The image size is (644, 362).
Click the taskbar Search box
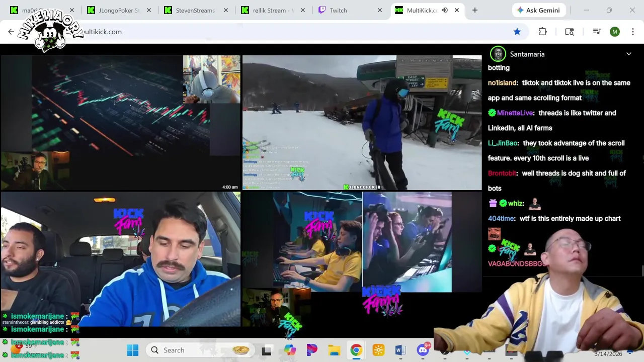[x=200, y=350]
